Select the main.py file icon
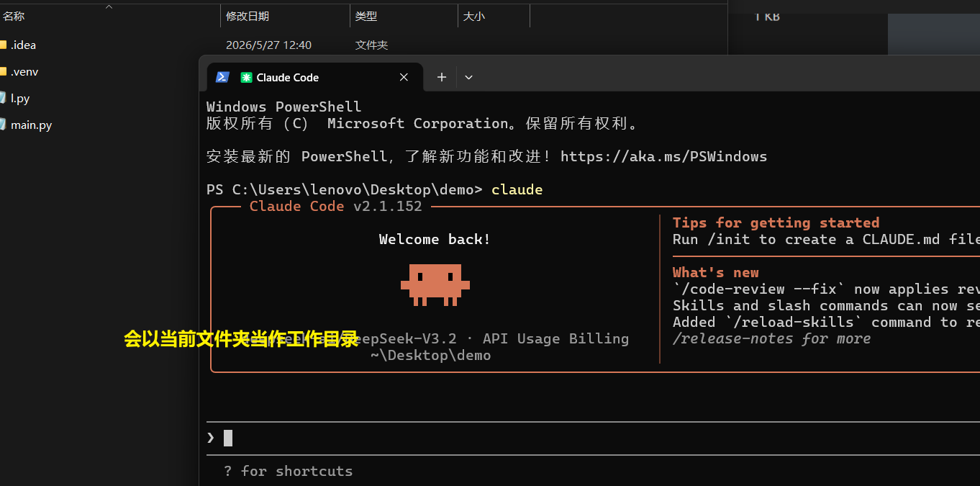The image size is (980, 486). pyautogui.click(x=2, y=125)
